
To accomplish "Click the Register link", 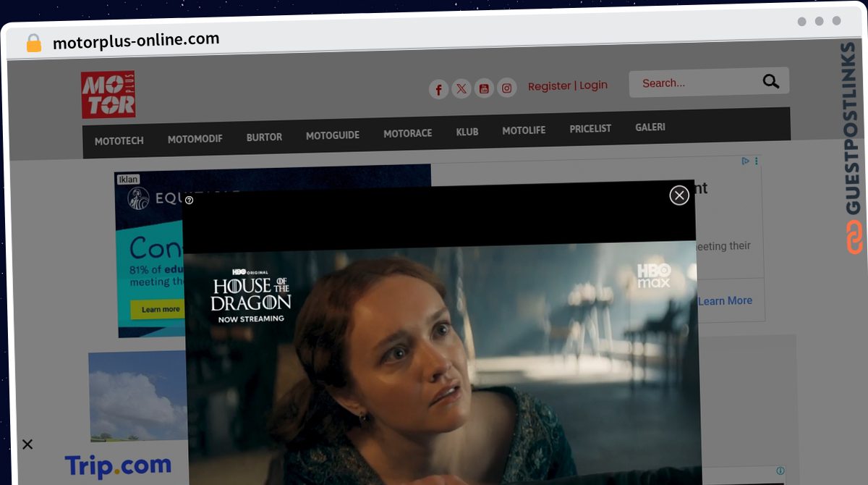I will pyautogui.click(x=550, y=86).
